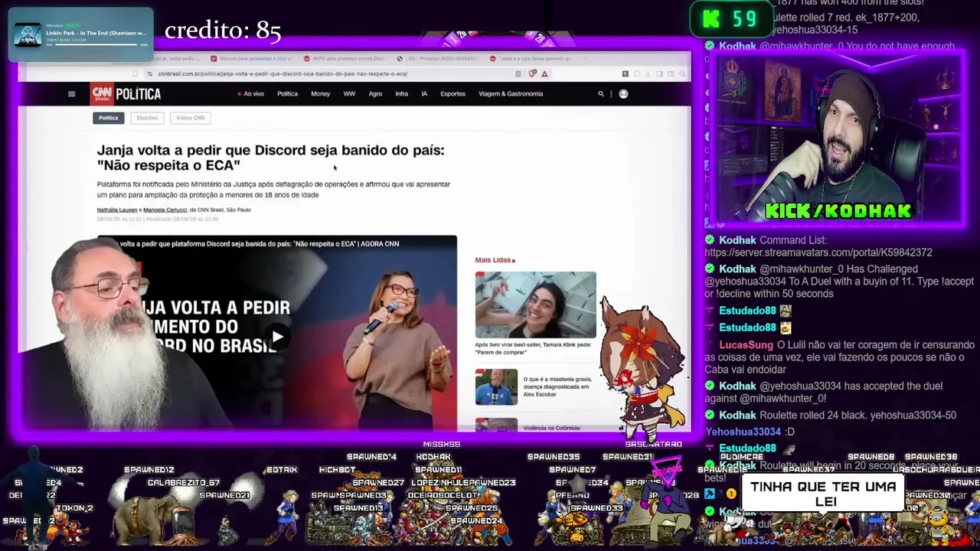Click the 'credito: 85' text

pos(223,31)
